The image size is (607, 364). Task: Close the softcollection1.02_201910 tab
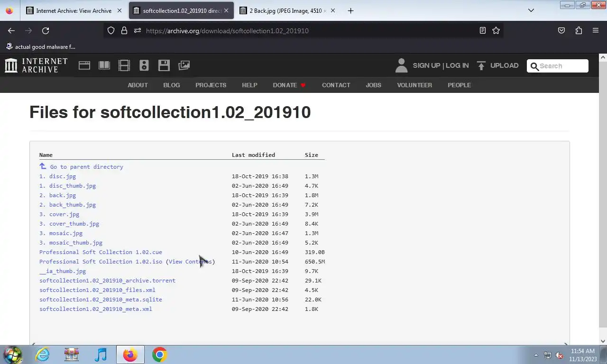[226, 10]
